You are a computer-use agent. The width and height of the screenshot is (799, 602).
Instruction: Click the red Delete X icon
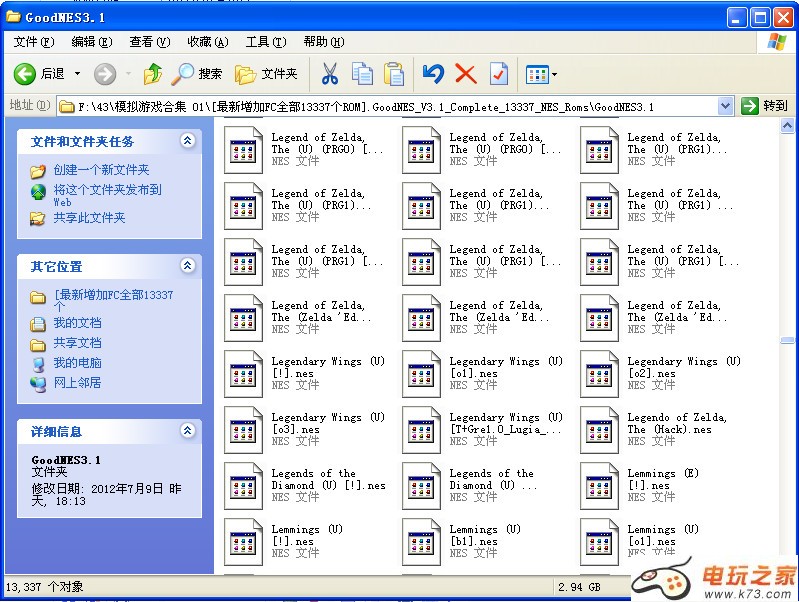click(x=465, y=74)
